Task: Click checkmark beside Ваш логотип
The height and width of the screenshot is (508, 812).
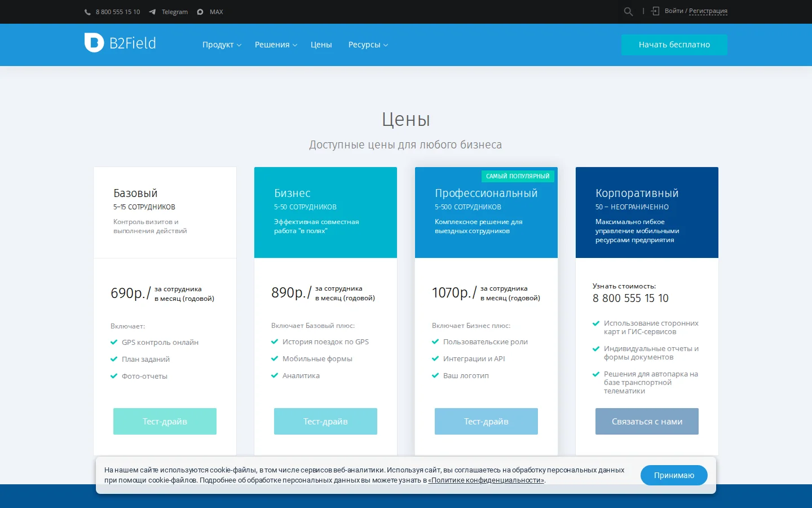Action: 435,375
